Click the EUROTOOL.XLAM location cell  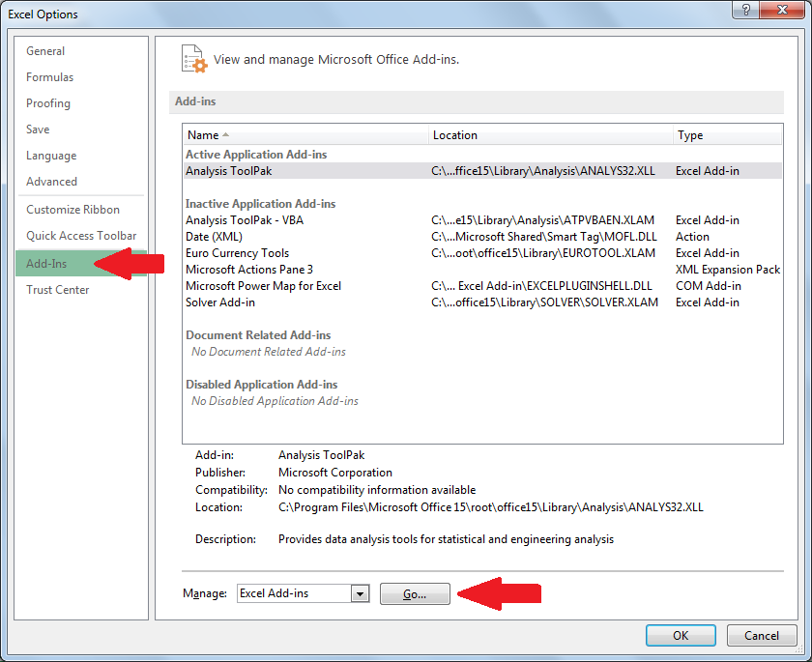click(542, 253)
